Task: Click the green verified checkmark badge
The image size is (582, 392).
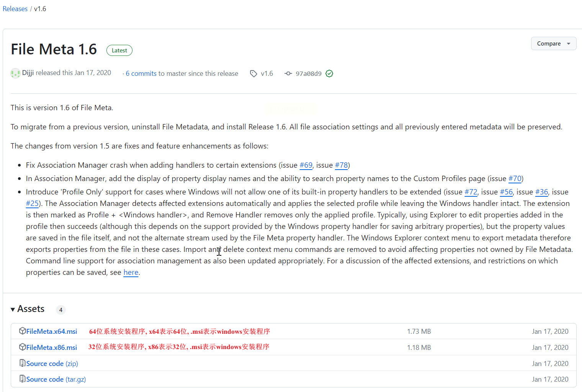Action: pos(329,73)
